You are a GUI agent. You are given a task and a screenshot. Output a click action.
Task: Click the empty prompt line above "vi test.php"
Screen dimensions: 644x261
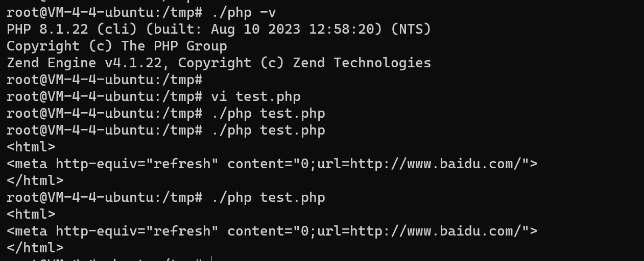pos(105,80)
